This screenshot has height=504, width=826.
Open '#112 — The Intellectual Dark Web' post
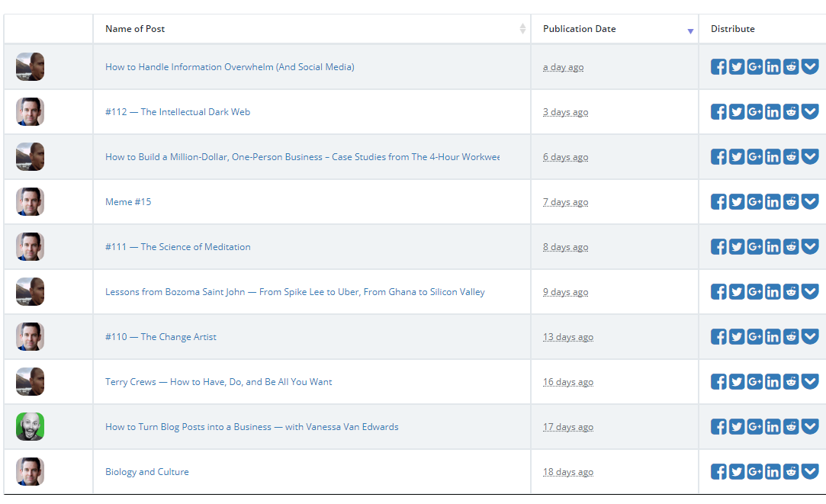click(x=178, y=112)
